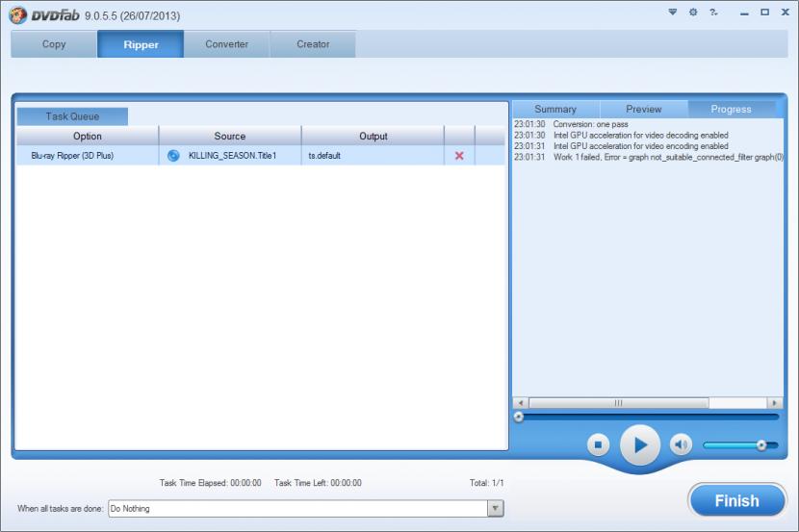Select the 'KILLING_SEASON.Title1' source entry
Image resolution: width=799 pixels, height=532 pixels.
[x=232, y=156]
